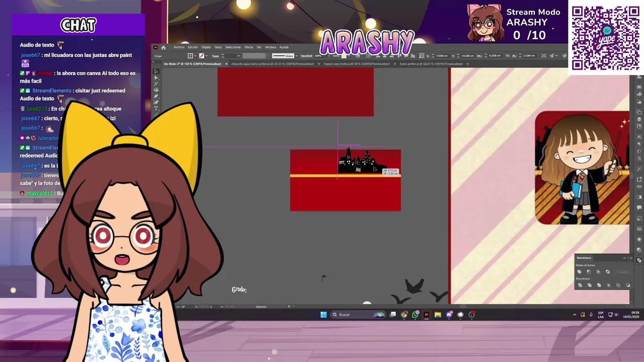Open the Archivo menu
Image resolution: width=644 pixels, height=362 pixels.
coord(179,47)
